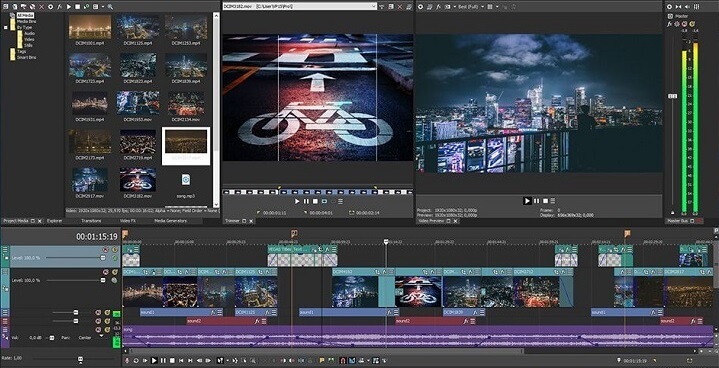
Task: Collapse the By Type tree node
Action: tap(6, 27)
